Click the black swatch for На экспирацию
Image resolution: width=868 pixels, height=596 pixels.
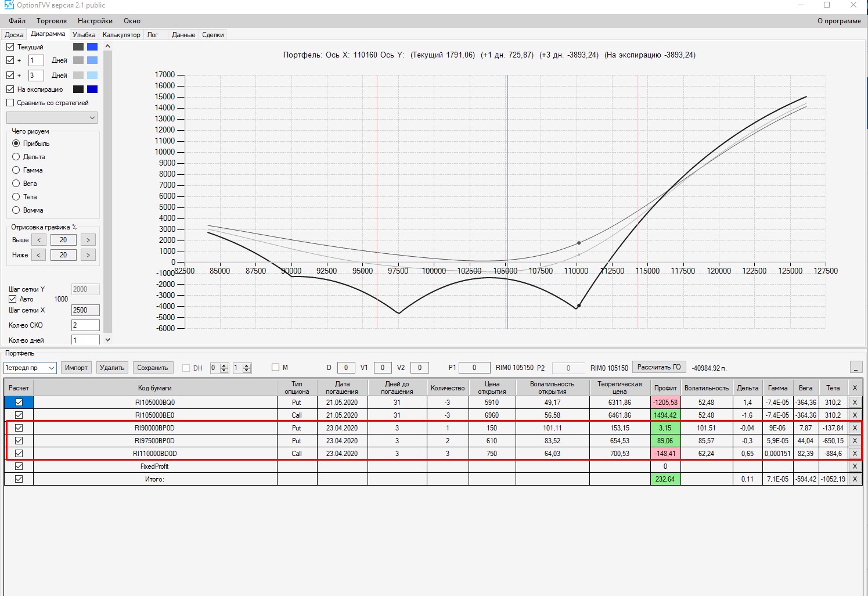78,89
